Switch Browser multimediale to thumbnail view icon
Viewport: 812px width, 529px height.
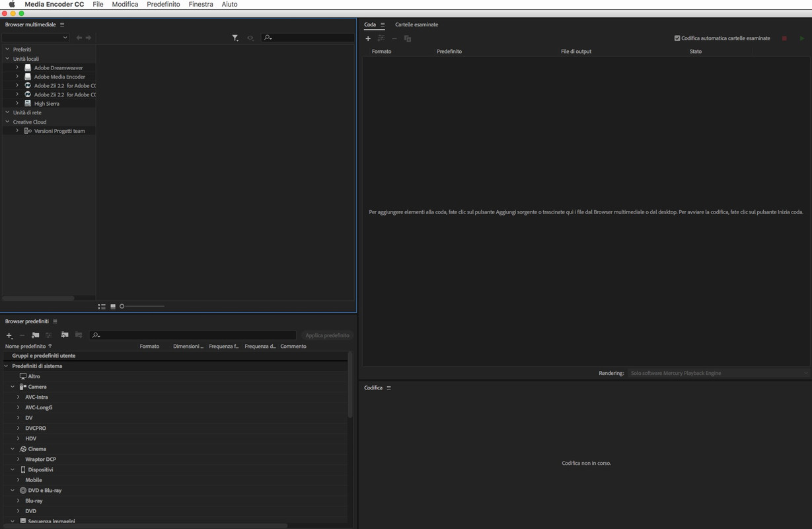[x=113, y=306]
